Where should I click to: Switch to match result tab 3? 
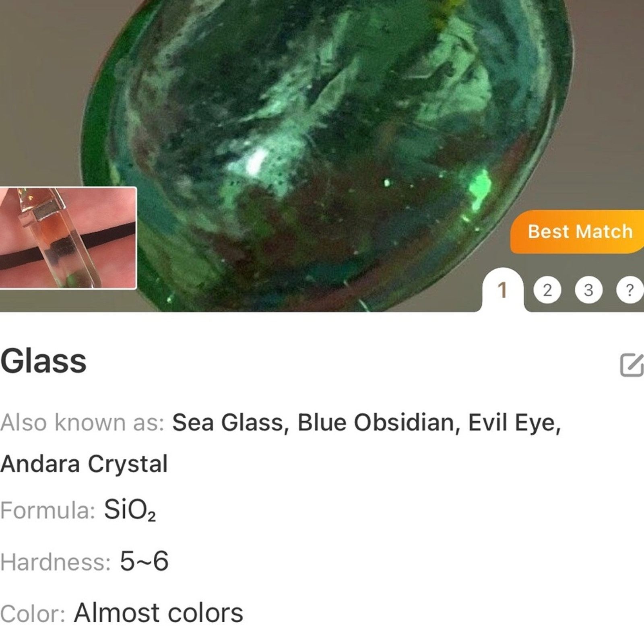tap(588, 290)
